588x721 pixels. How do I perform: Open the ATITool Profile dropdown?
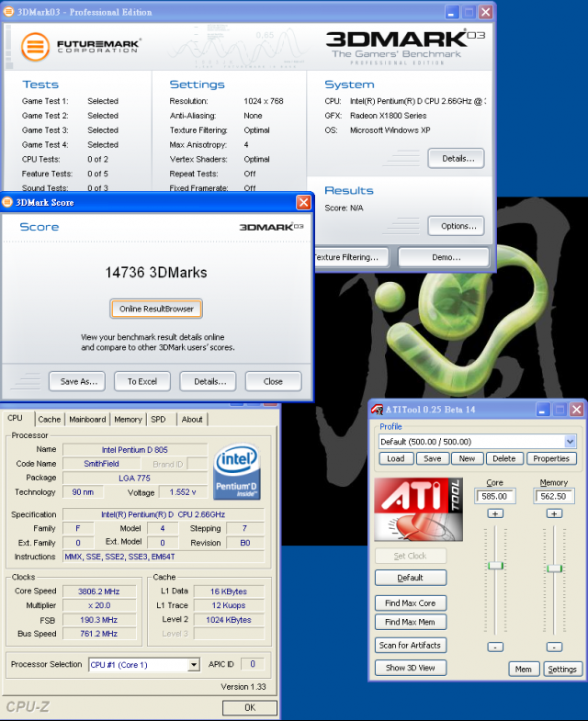click(x=570, y=442)
